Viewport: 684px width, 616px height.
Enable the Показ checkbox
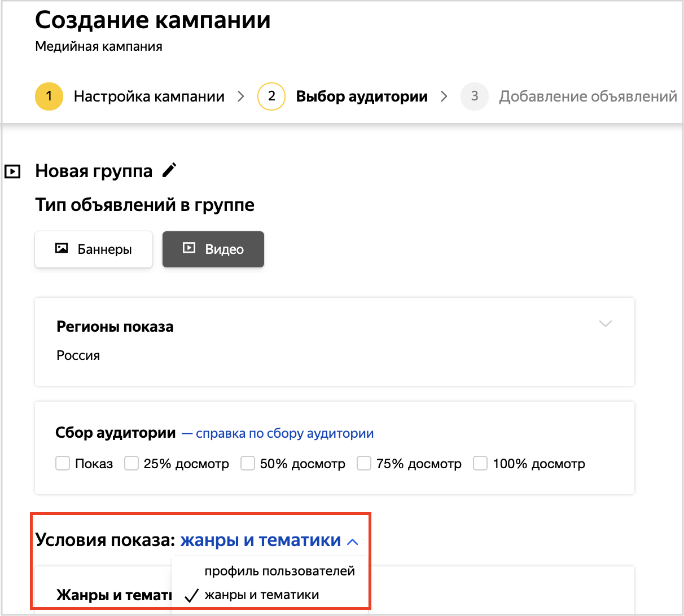63,464
